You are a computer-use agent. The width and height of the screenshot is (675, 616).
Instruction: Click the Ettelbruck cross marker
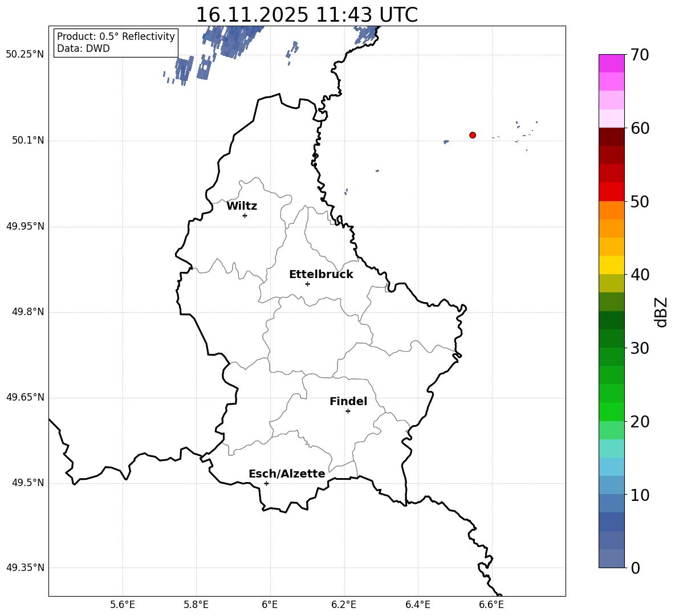coord(307,284)
